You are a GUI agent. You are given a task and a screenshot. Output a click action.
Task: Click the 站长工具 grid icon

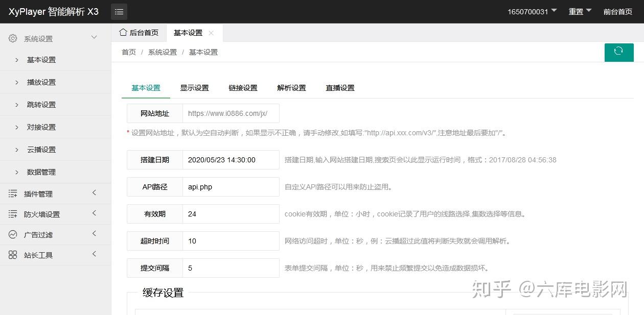click(x=13, y=255)
